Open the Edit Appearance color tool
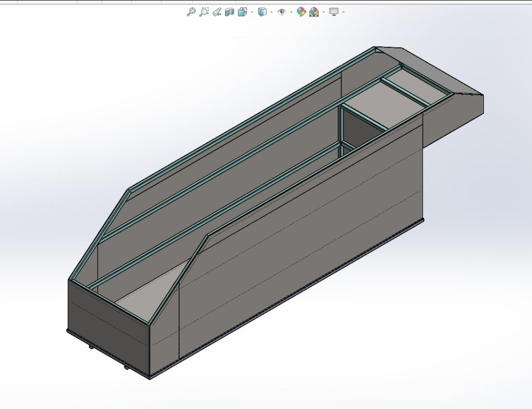Viewport: 532px width, 409px height. [x=301, y=12]
